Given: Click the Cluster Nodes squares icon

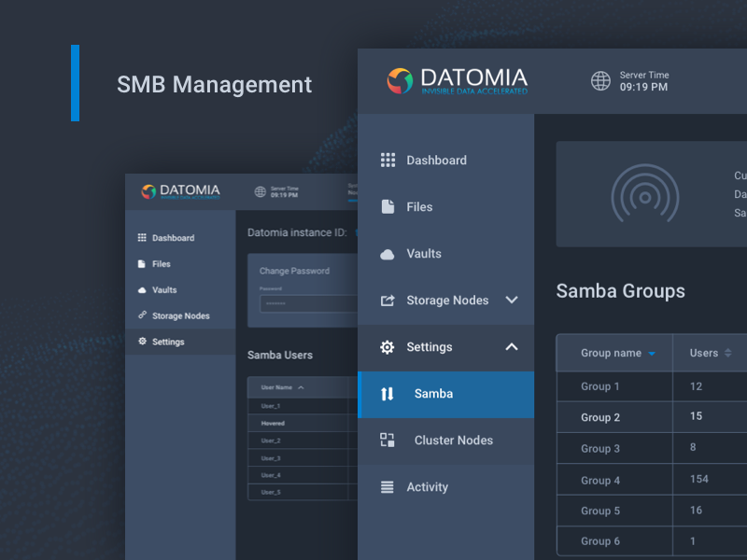Looking at the screenshot, I should [x=388, y=440].
